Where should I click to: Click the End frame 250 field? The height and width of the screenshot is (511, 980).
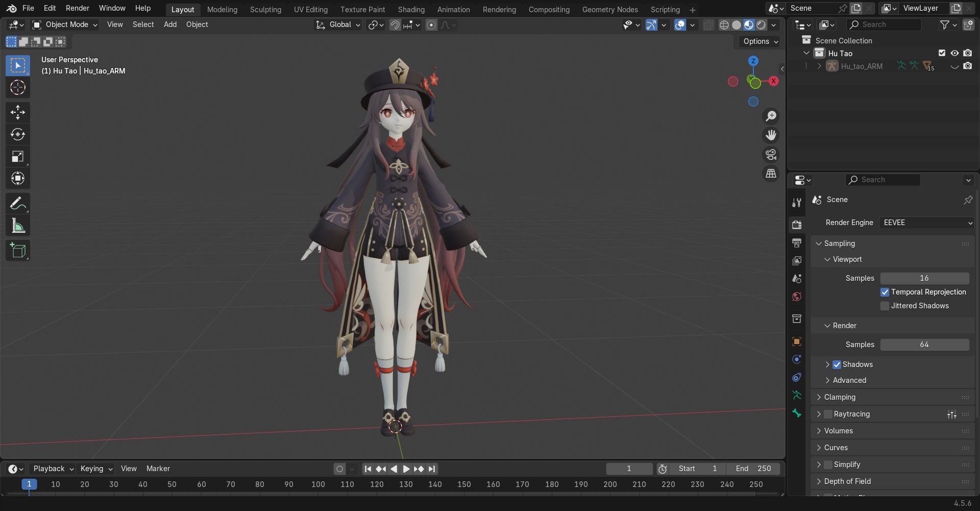tap(753, 469)
